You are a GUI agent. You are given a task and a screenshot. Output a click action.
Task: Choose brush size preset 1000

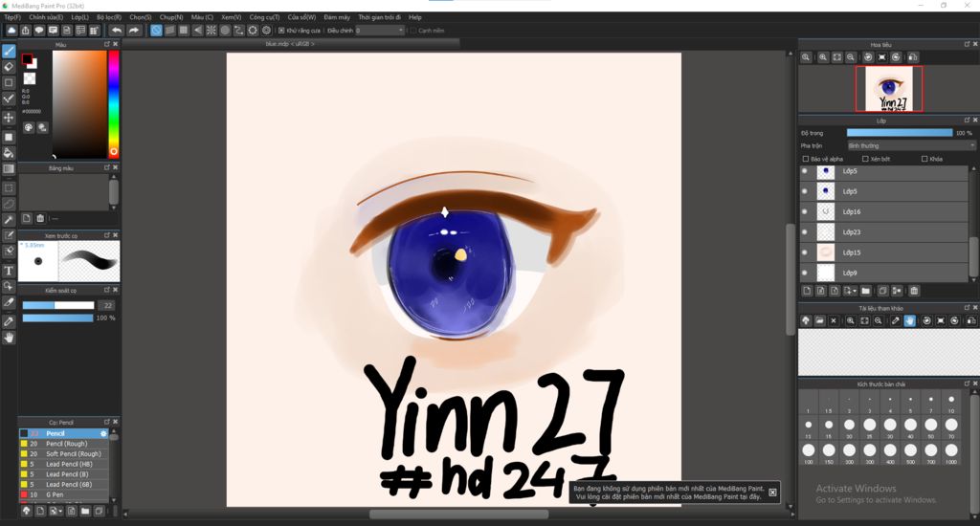pyautogui.click(x=950, y=450)
